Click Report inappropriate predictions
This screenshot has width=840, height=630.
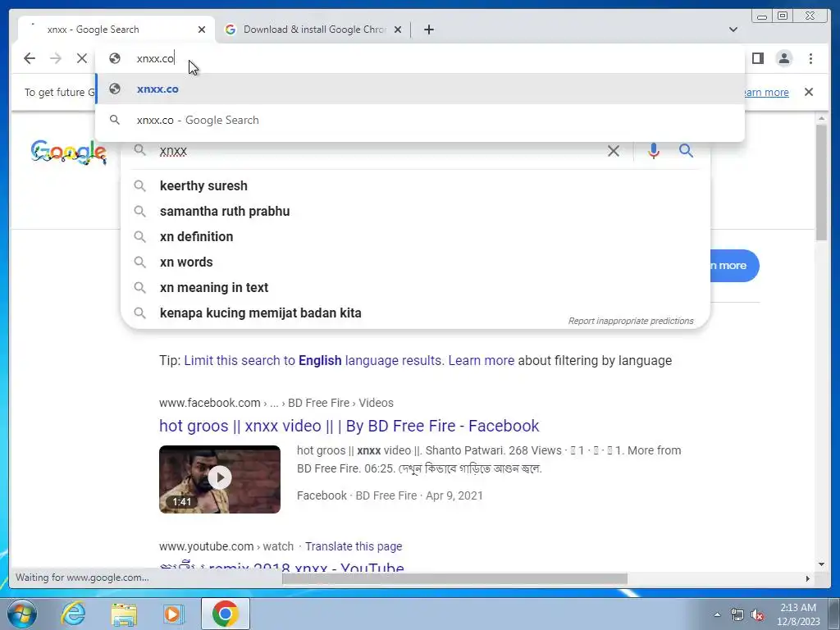point(631,321)
